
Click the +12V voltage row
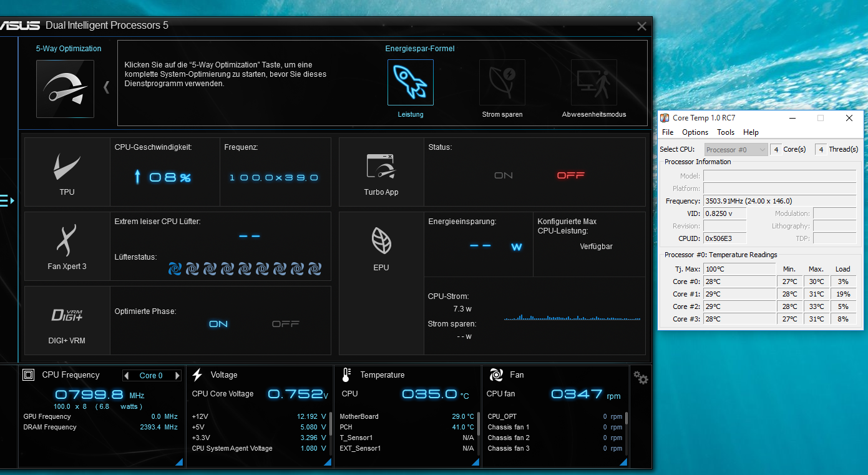click(259, 417)
